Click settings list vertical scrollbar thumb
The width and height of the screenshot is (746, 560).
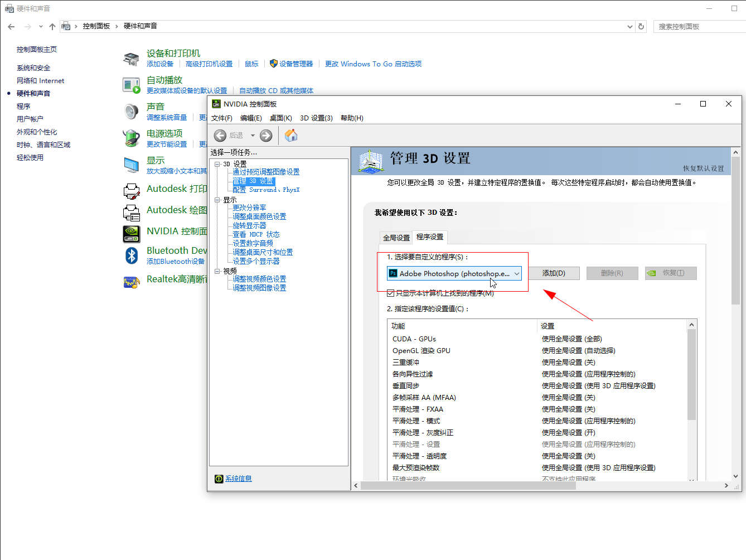[691, 374]
